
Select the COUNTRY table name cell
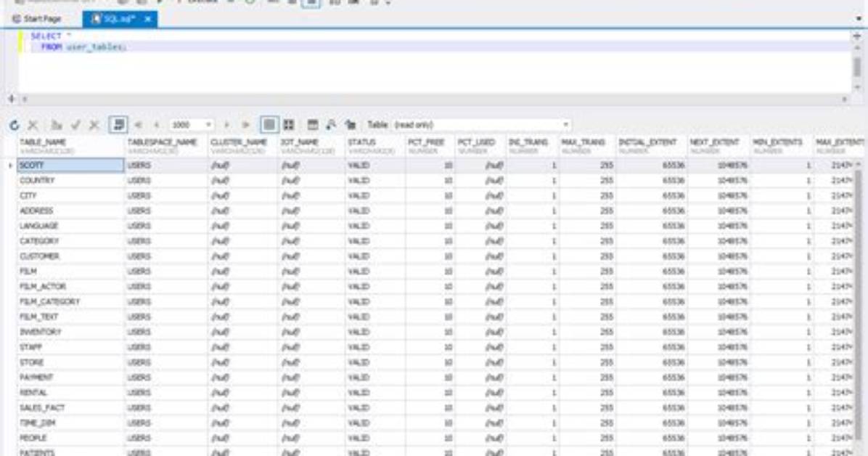70,181
